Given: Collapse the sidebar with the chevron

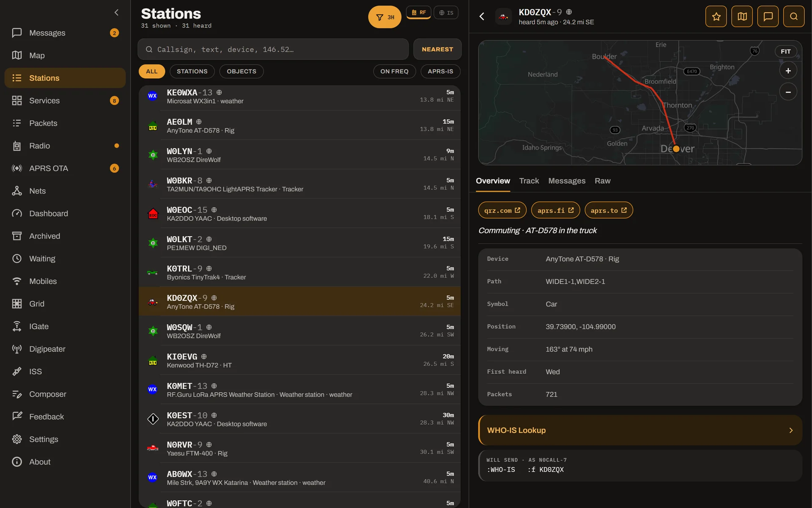Looking at the screenshot, I should [116, 13].
